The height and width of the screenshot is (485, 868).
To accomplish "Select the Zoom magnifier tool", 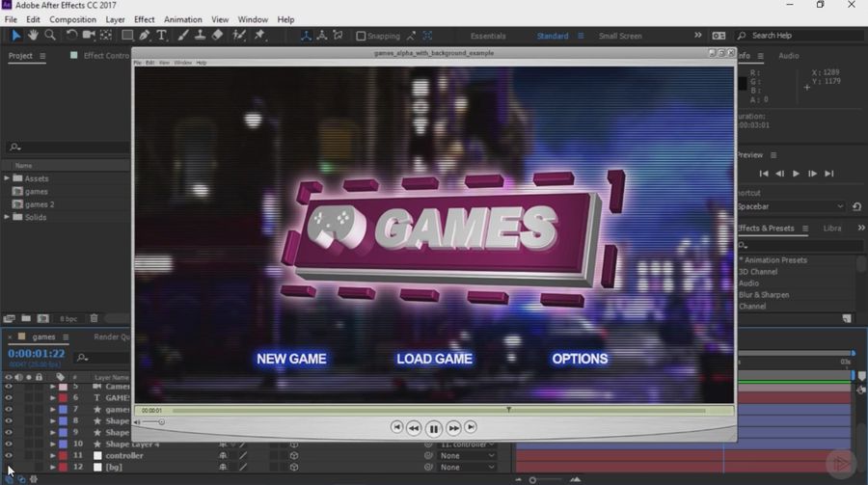I will coord(50,36).
